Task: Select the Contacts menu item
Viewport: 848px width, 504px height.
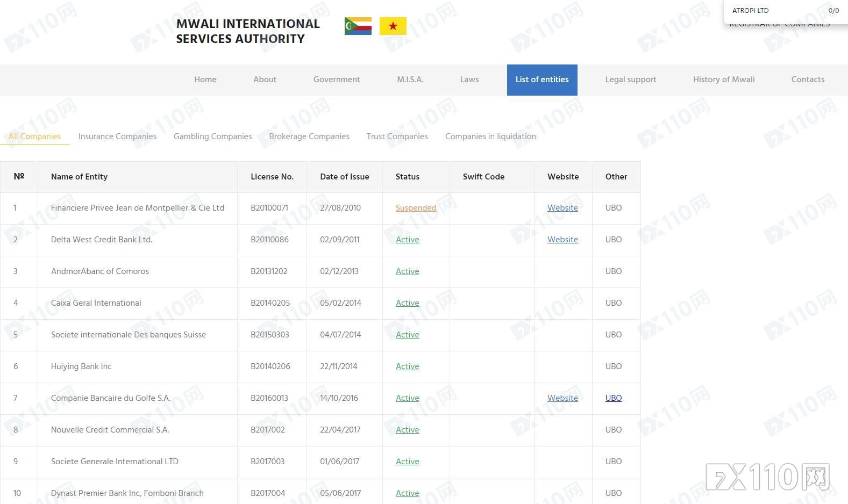Action: point(807,80)
